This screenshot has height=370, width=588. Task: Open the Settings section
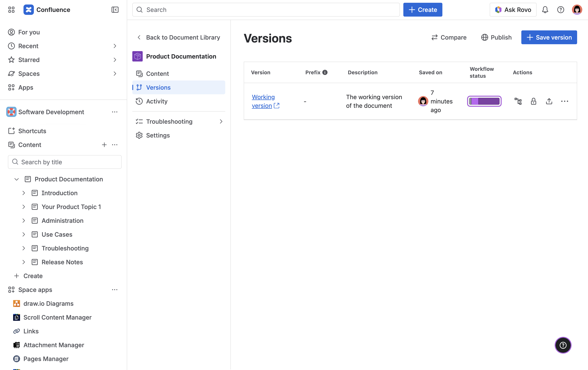pyautogui.click(x=158, y=135)
